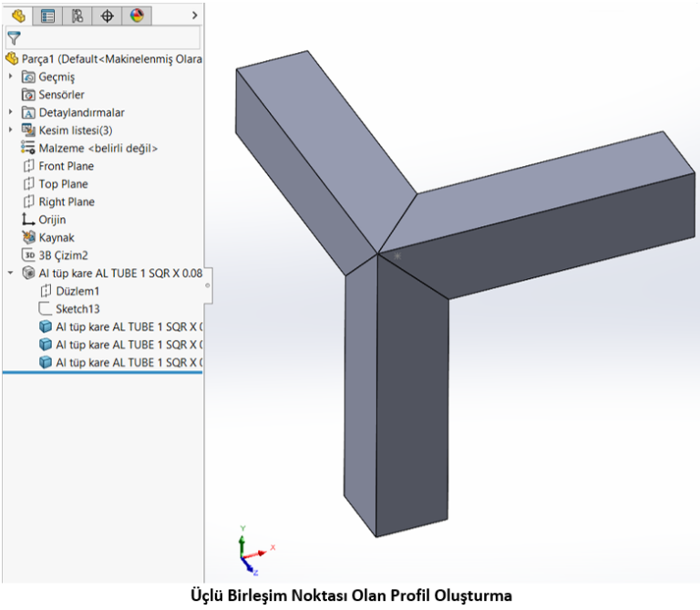Open the DisplayManager color ball tab
Screen dimensions: 700x610
tap(137, 16)
